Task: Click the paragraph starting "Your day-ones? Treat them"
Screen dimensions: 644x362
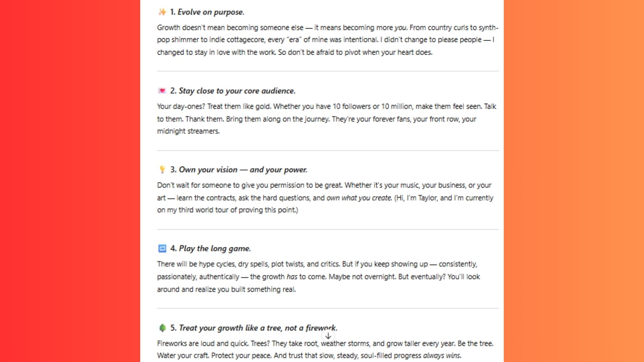Action: click(326, 119)
